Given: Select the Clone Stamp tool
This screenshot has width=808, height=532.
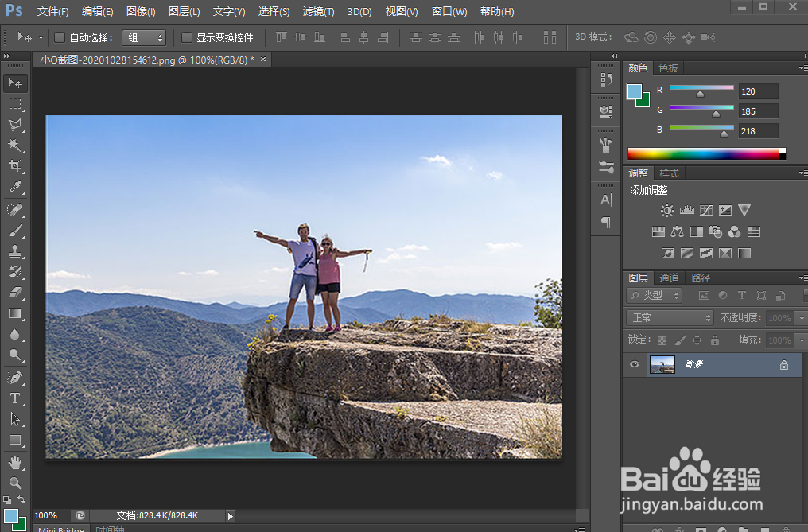Looking at the screenshot, I should [15, 251].
